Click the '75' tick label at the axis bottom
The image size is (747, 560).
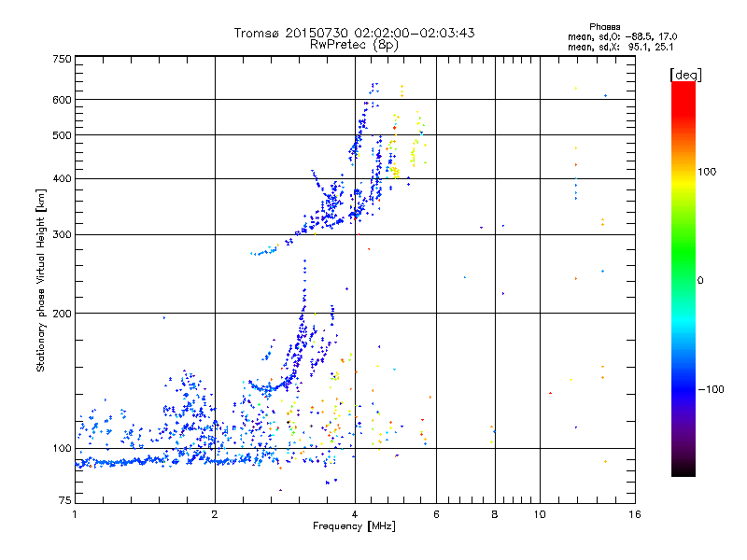click(65, 500)
